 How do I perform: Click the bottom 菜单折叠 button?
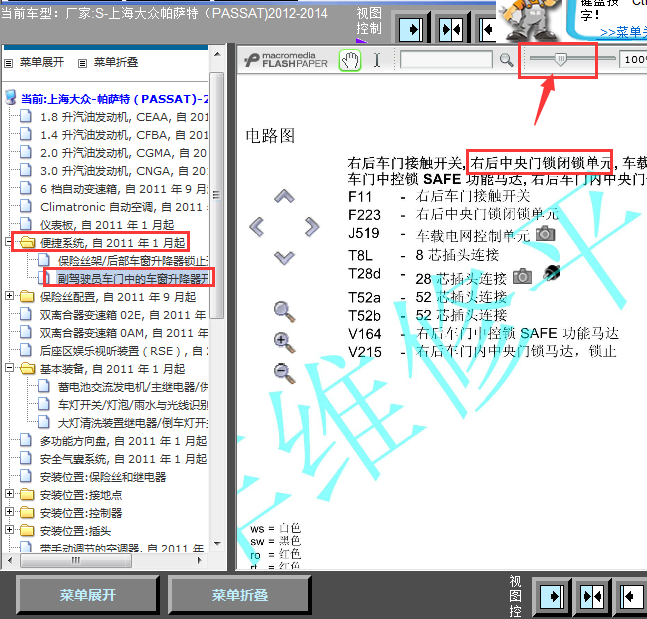[240, 595]
